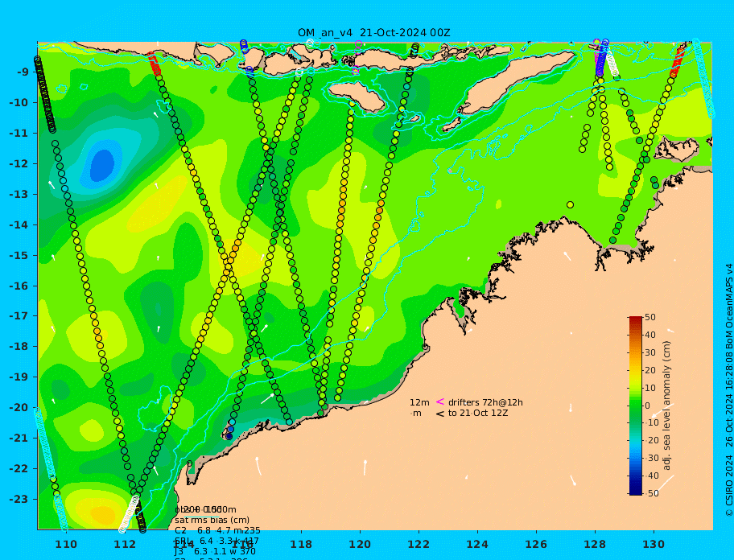
Task: Click latitude axis label -19
Action: 19,377
